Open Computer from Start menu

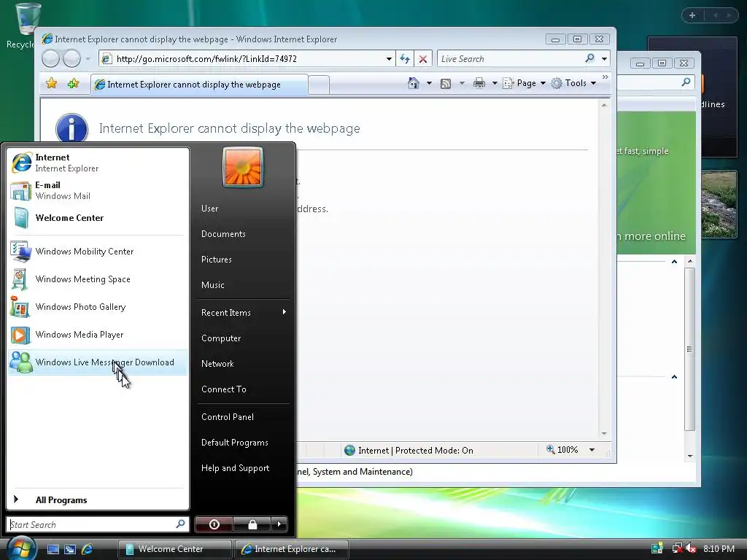[243, 338]
